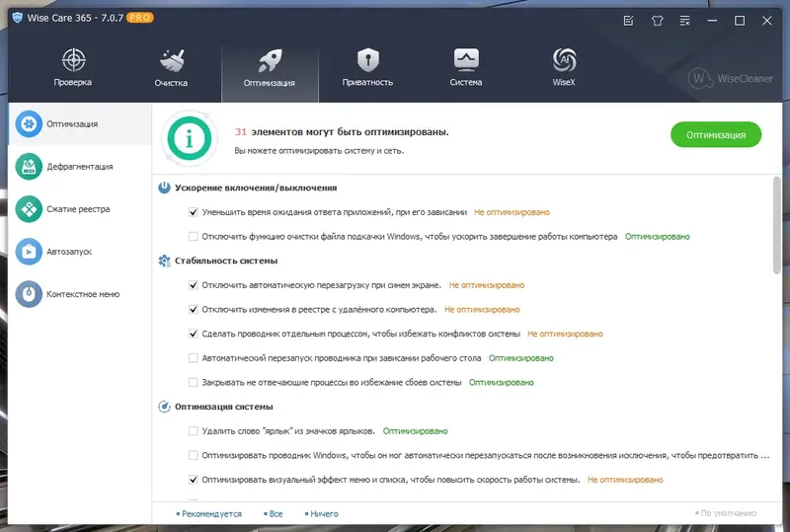Check Удалить слово "ярлык" из значков
This screenshot has width=790, height=532.
pyautogui.click(x=193, y=431)
